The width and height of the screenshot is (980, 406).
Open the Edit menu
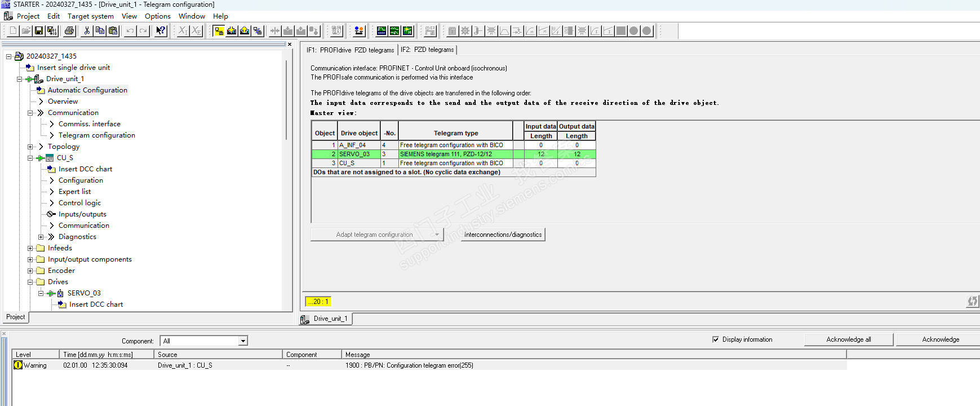pos(54,16)
